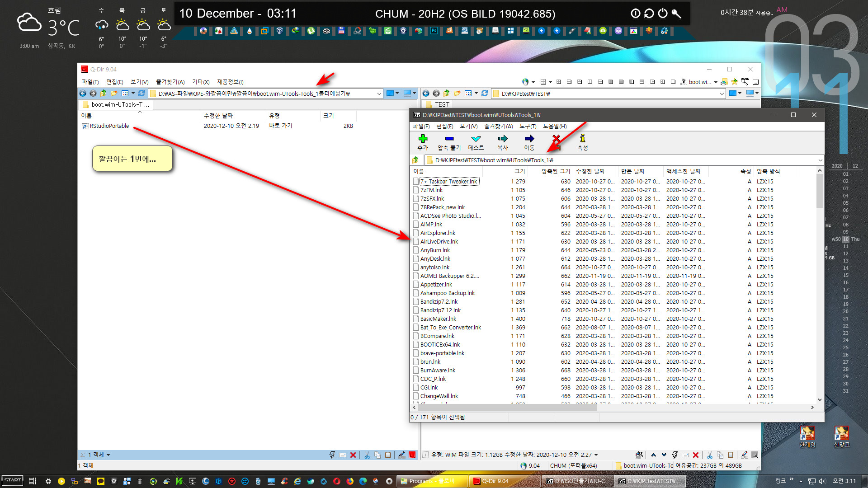Click the 속성 (Properties) info icon in 7-Zip
Screen dimensions: 868x488
pos(583,138)
